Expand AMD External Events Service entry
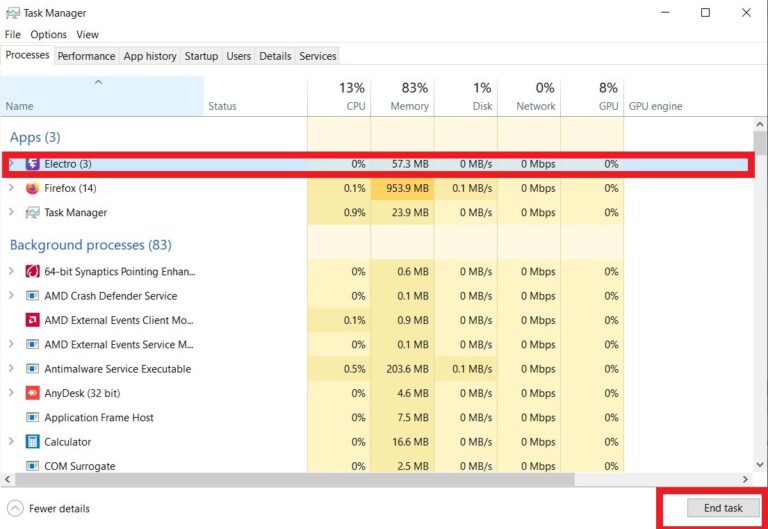 [11, 344]
